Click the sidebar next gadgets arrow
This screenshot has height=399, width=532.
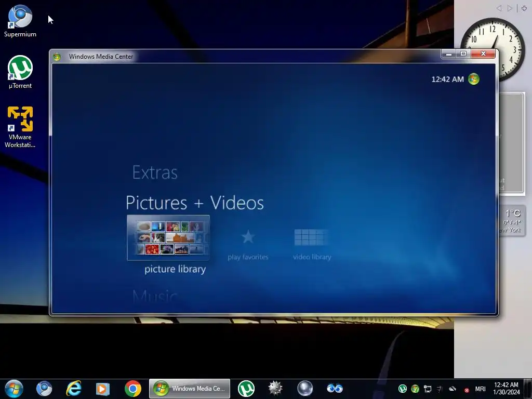coord(510,8)
